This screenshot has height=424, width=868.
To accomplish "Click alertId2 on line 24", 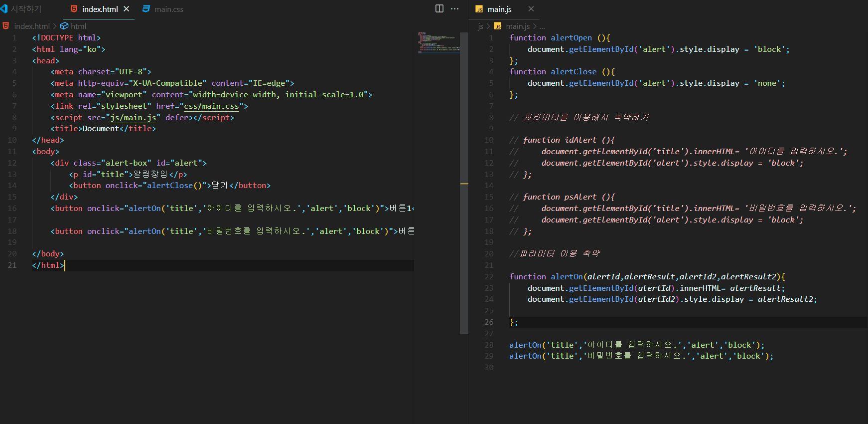I will 656,299.
